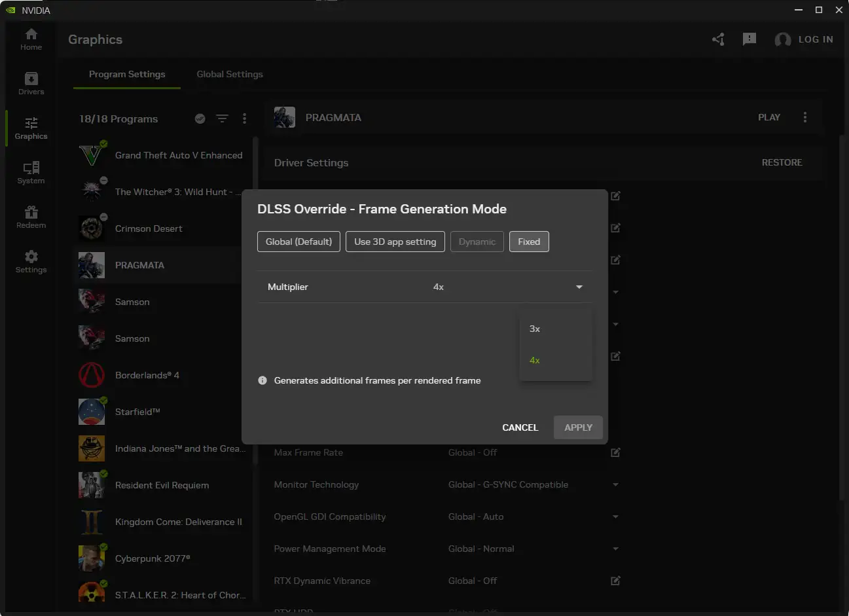Select S.T.A.L.K.E.R. 2 in the programs list
The width and height of the screenshot is (849, 616).
tap(162, 595)
